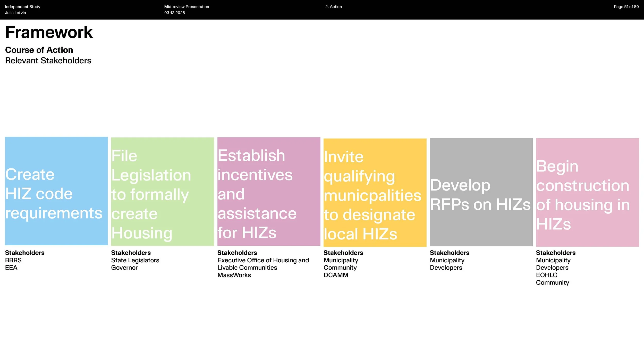Click the MassWorks entry
Viewport: 644px width, 362px height.
234,275
